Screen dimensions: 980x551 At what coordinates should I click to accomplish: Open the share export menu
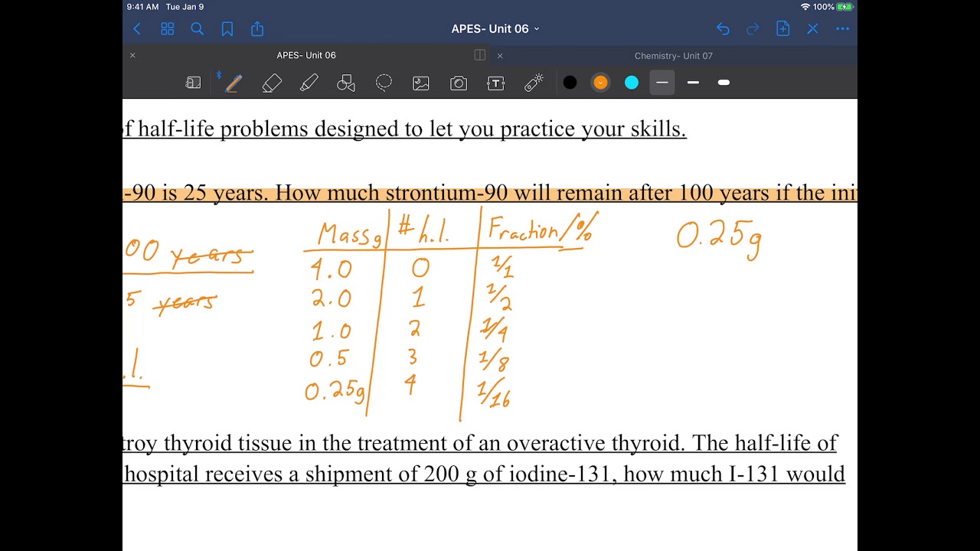257,29
